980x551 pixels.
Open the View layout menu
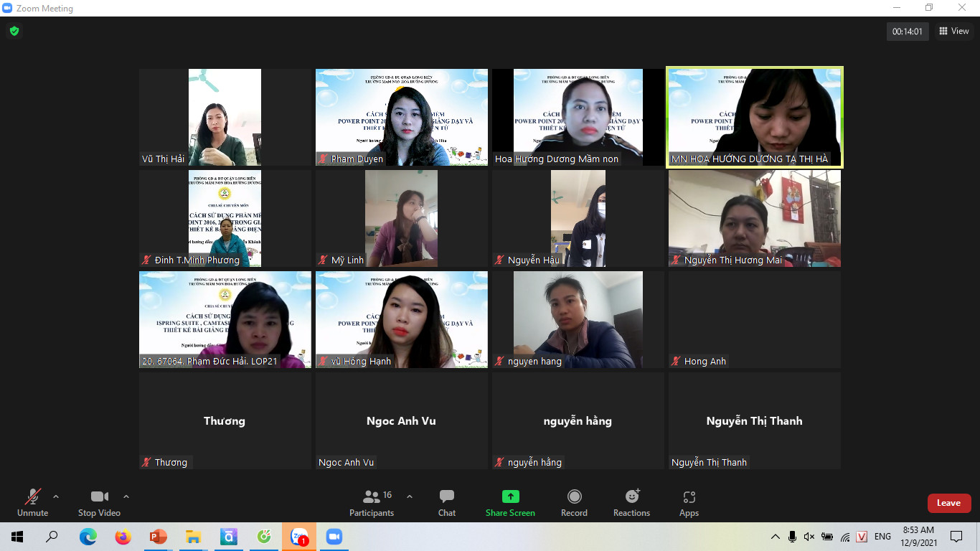[x=954, y=31]
